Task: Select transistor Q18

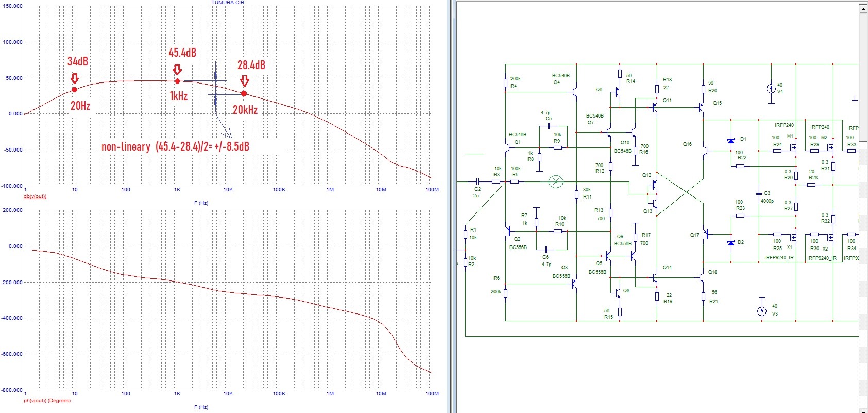Action: click(x=701, y=278)
